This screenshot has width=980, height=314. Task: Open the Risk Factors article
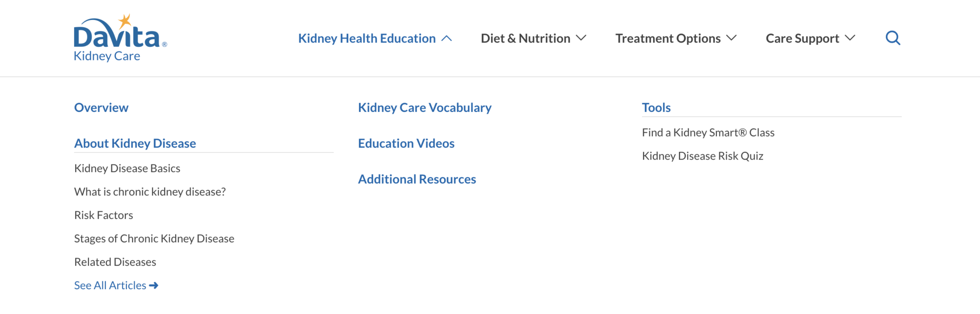pyautogui.click(x=103, y=215)
